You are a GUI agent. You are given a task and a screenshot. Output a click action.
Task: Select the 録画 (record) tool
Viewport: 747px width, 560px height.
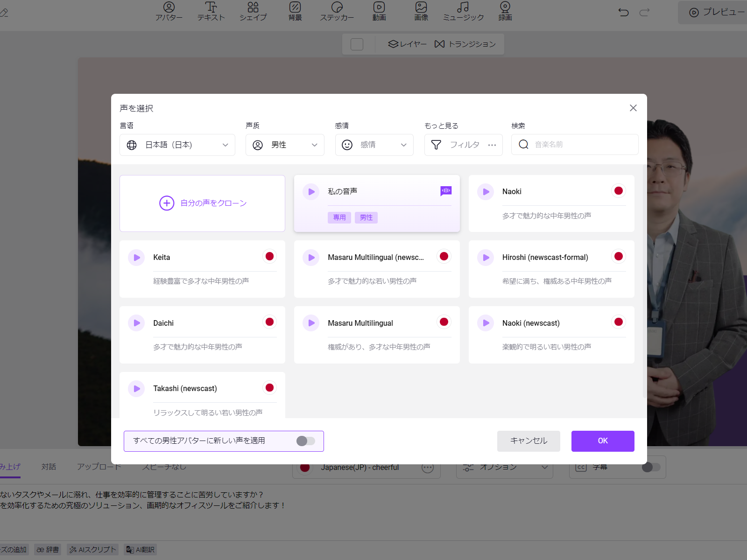505,12
